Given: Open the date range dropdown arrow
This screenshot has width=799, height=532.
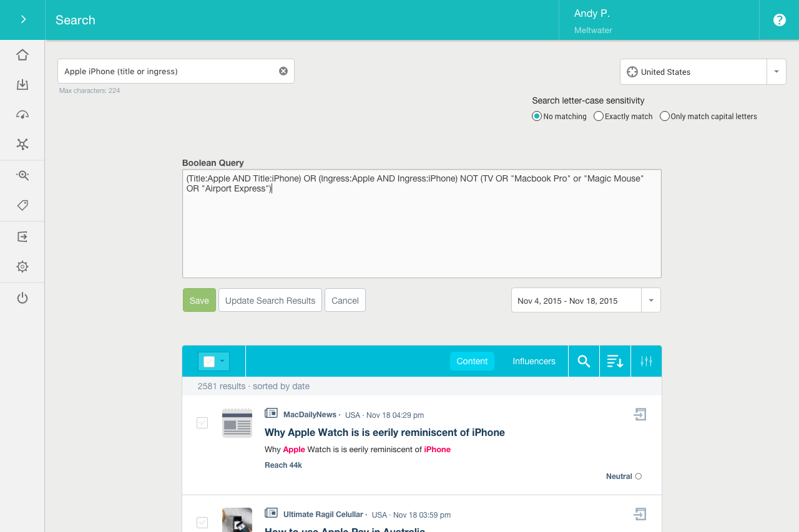Looking at the screenshot, I should [651, 300].
